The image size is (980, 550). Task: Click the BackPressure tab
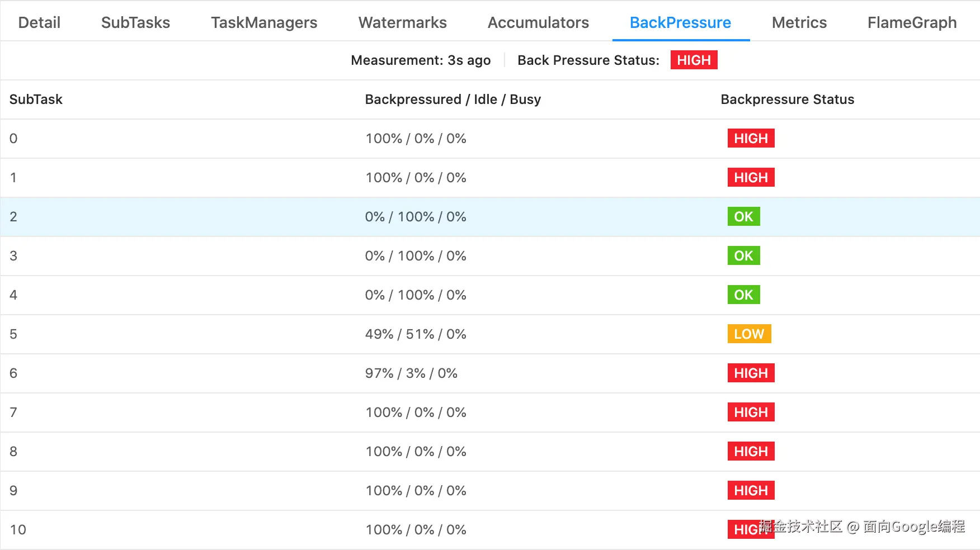click(680, 22)
